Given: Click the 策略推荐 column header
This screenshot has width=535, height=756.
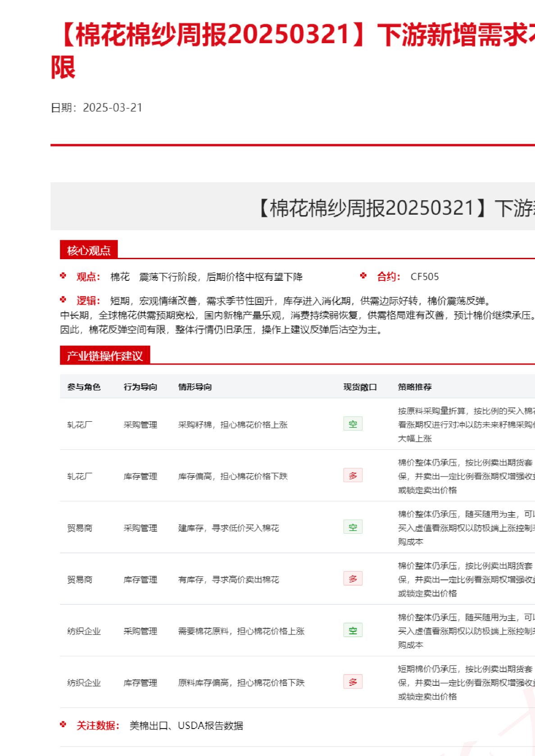Looking at the screenshot, I should (x=415, y=387).
